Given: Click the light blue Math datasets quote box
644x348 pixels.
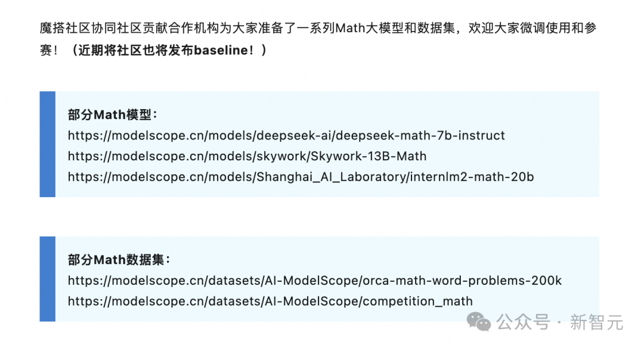Looking at the screenshot, I should (x=327, y=279).
